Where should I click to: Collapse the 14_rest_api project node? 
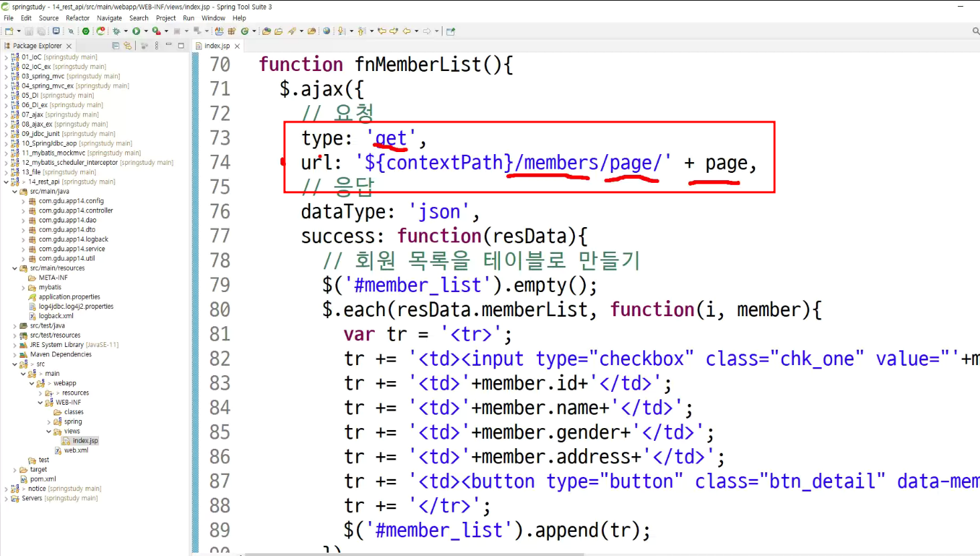[7, 182]
